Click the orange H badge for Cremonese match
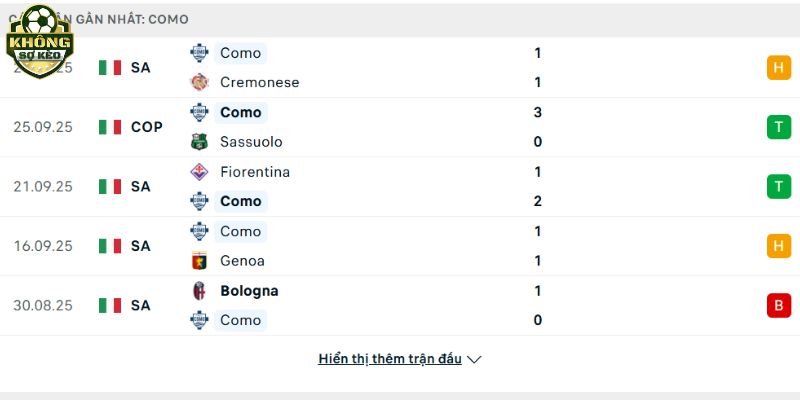This screenshot has height=400, width=800. (x=778, y=67)
